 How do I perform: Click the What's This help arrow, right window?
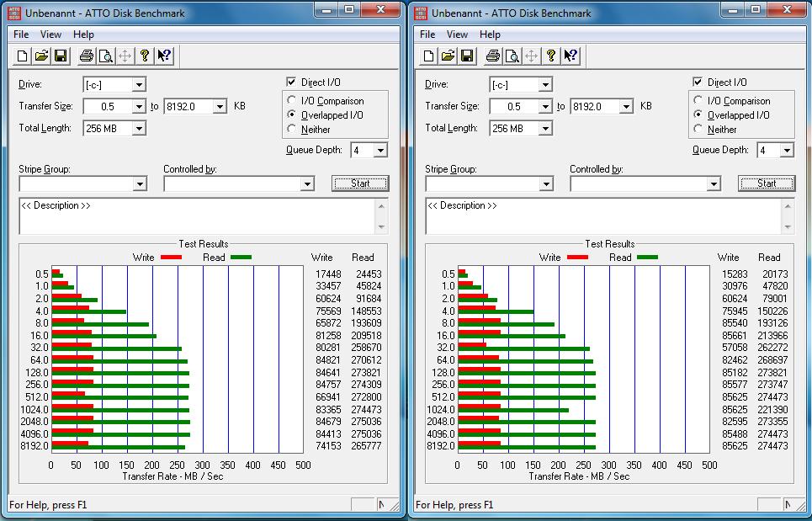point(571,56)
